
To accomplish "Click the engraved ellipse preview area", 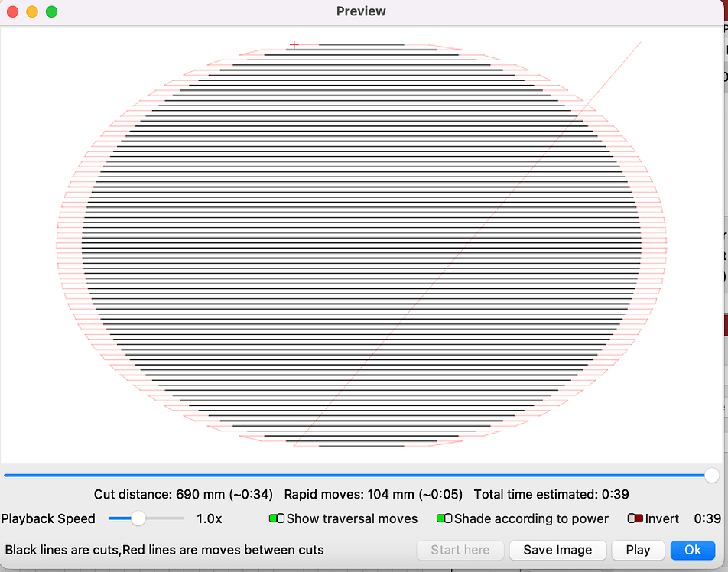I will pyautogui.click(x=361, y=245).
